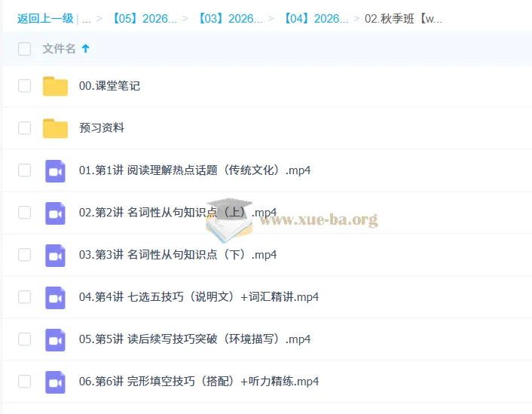Open file 01.第1讲 阅读理解热点话题（传统文化）.mp4
Viewport: 532px width, 414px height.
[x=194, y=170]
